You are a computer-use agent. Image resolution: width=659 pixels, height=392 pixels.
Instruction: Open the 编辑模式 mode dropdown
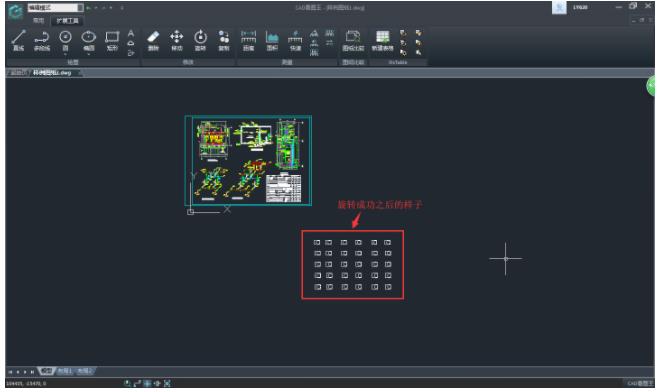coord(55,8)
